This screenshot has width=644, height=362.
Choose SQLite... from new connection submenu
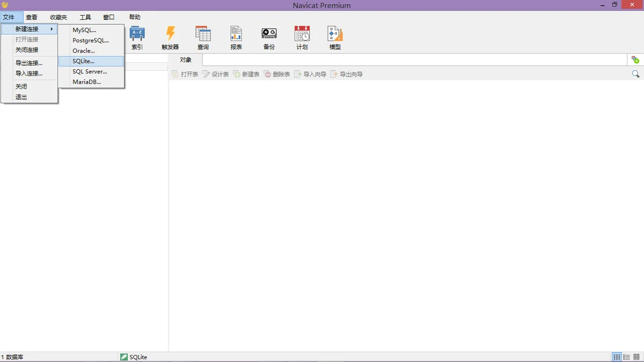pos(91,61)
